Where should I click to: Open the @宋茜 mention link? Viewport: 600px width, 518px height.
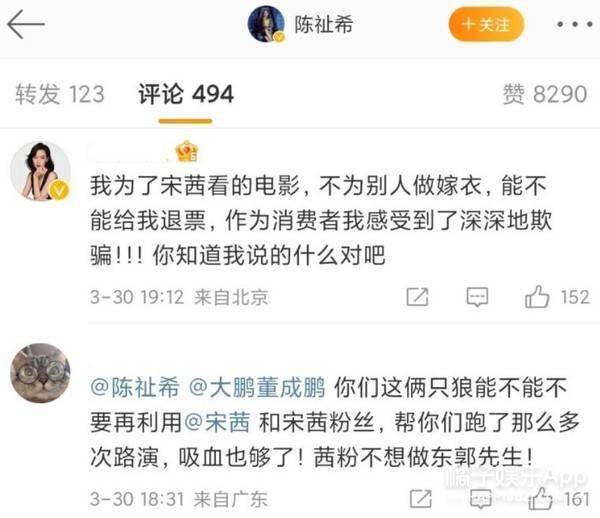217,422
